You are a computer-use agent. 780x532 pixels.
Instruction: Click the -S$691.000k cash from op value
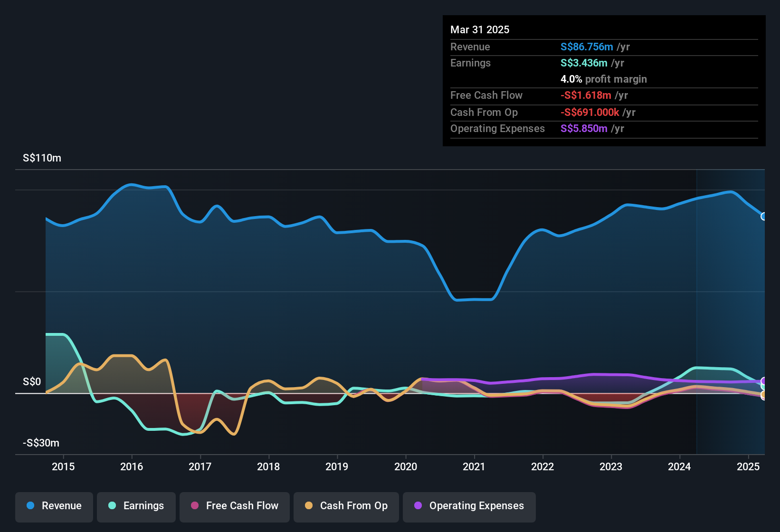click(x=590, y=112)
